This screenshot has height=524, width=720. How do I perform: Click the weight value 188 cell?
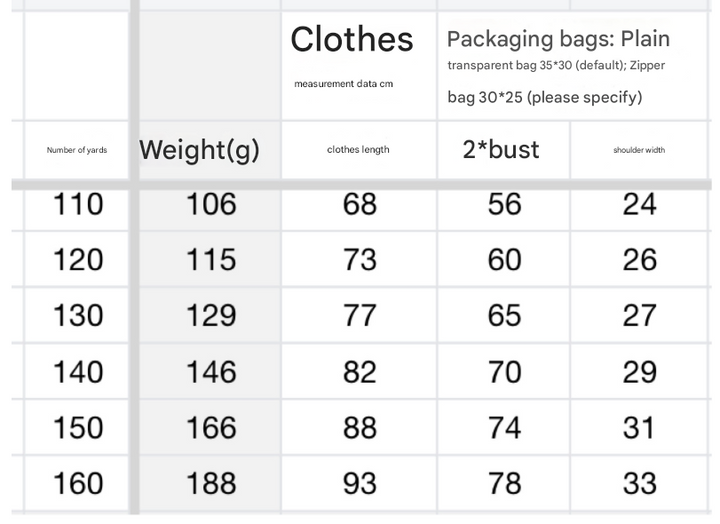[x=211, y=484]
